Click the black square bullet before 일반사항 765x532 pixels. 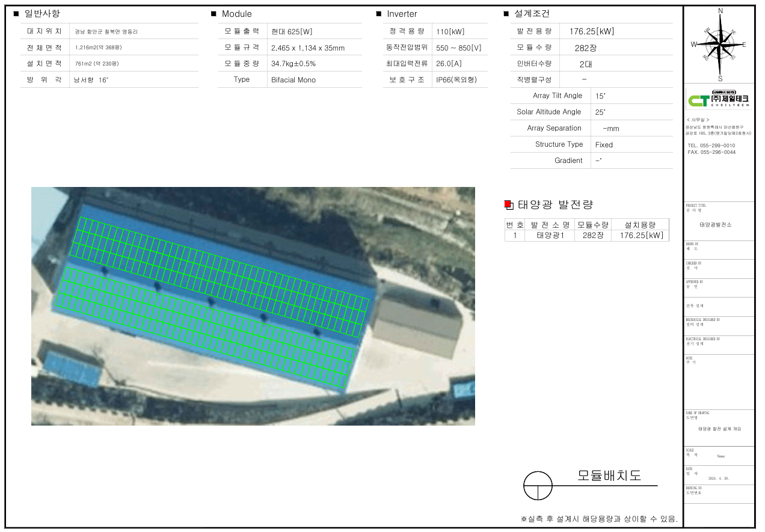coord(16,14)
